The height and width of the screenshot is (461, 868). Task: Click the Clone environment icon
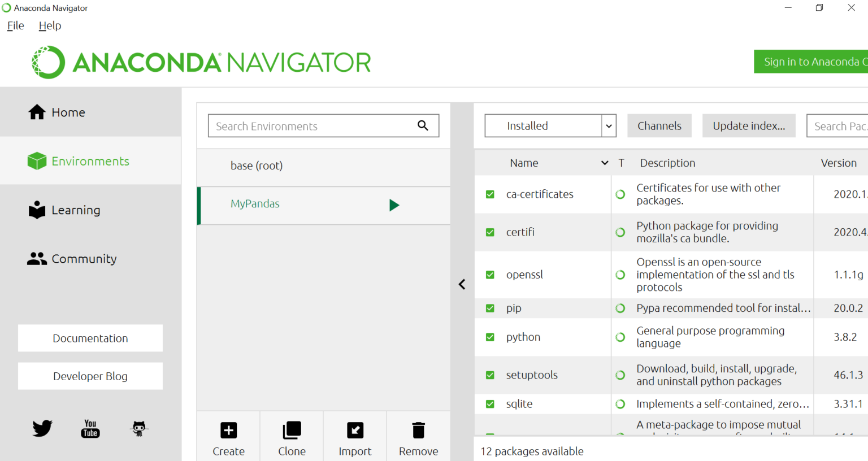(292, 430)
